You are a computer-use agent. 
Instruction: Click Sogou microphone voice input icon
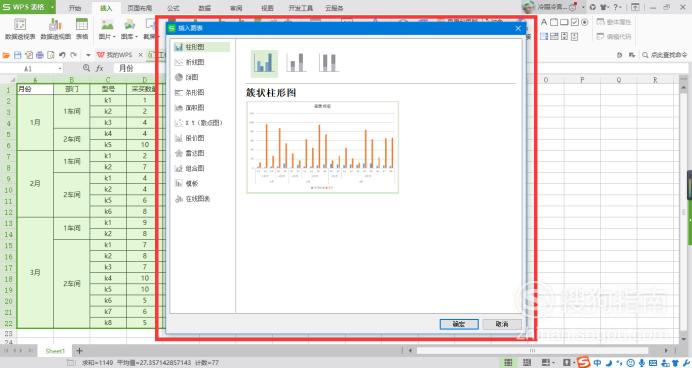click(642, 363)
